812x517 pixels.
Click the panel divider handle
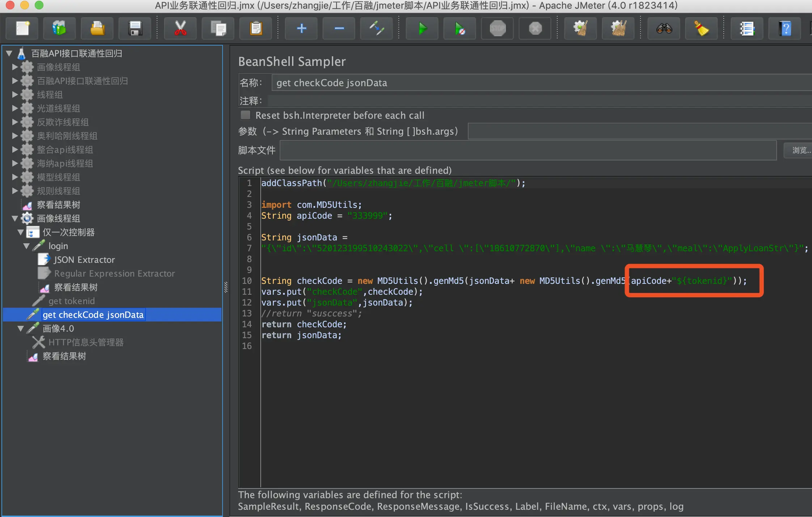click(226, 287)
